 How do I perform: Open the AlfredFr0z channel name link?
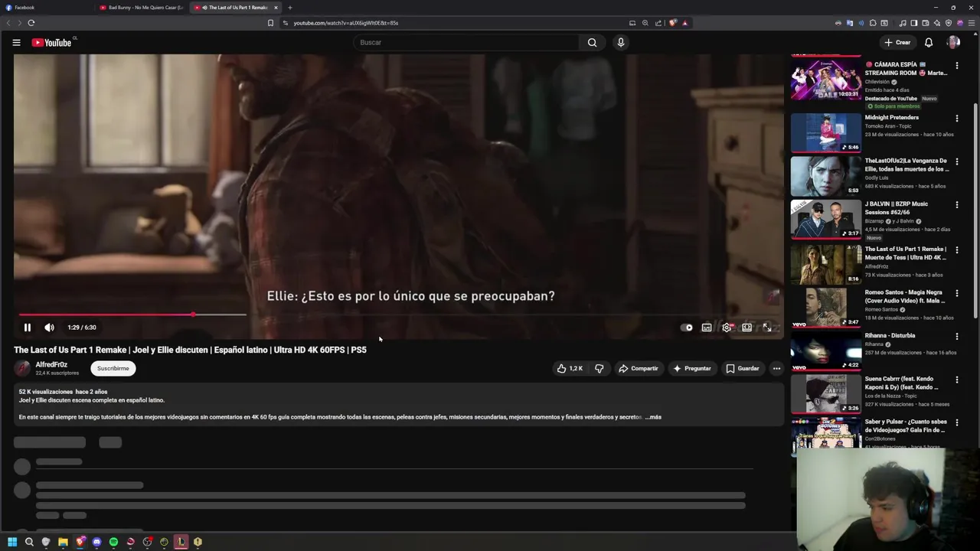(51, 364)
